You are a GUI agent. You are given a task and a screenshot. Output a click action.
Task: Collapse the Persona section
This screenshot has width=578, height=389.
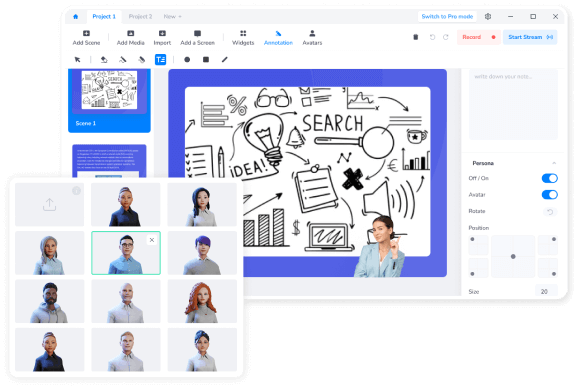[x=554, y=163]
